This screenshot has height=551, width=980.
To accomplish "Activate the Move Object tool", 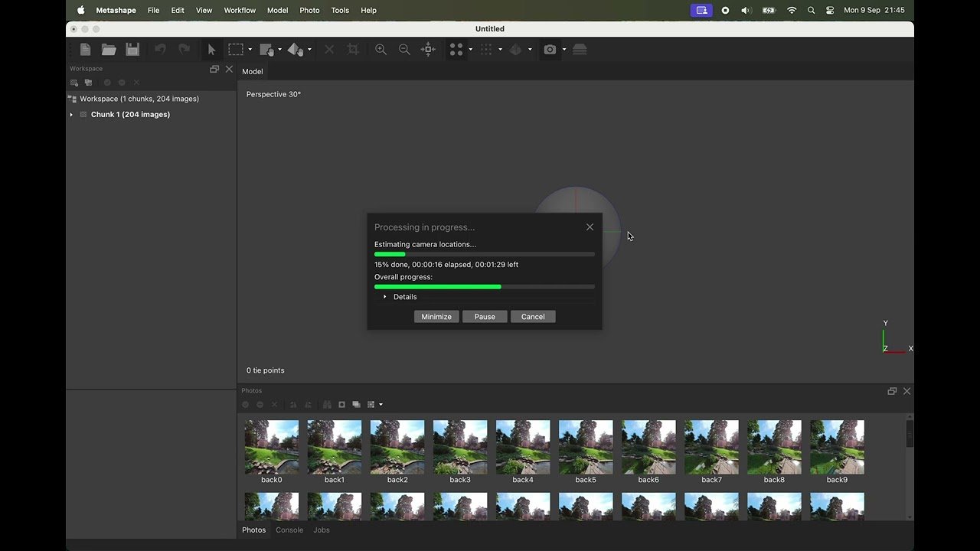I will [296, 50].
